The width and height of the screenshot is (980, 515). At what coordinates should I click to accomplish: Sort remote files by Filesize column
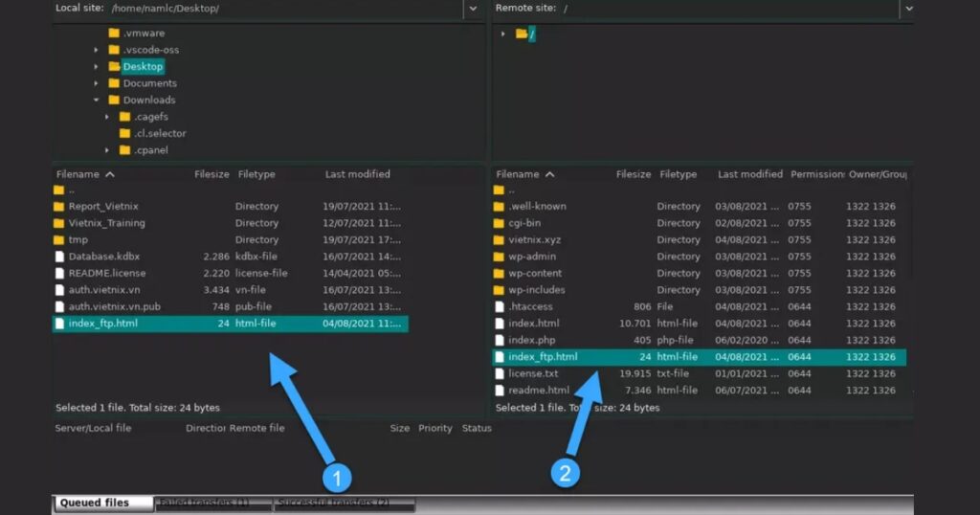(x=634, y=174)
